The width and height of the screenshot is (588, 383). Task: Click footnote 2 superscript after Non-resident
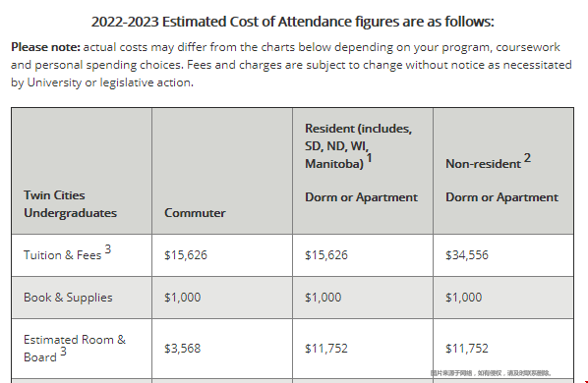click(527, 158)
